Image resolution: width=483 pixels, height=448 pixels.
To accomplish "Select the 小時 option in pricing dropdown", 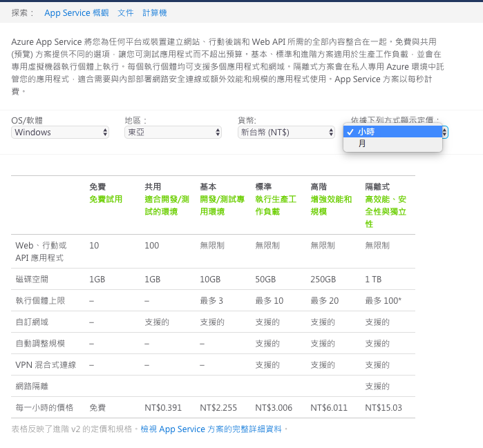I will coord(392,132).
